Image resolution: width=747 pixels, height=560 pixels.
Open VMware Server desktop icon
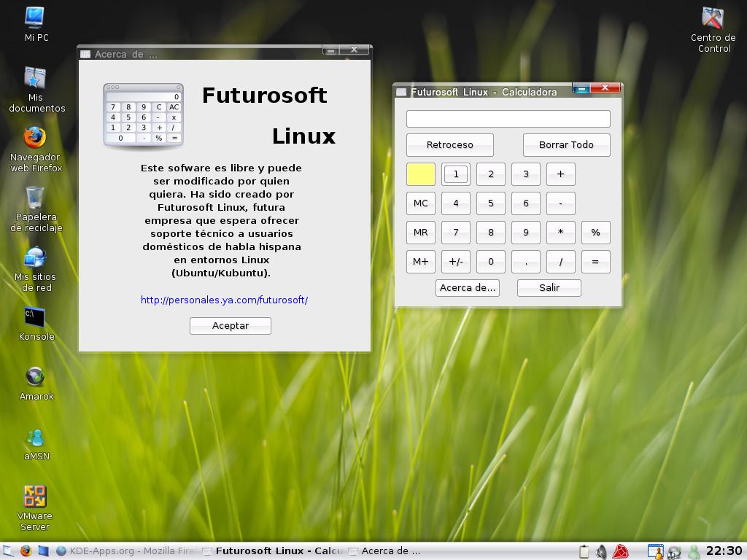(35, 508)
